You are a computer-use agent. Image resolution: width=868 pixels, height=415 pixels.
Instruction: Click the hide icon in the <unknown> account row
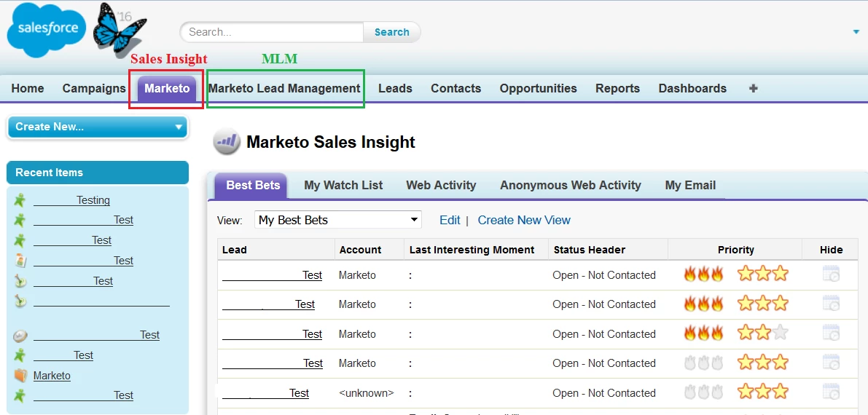click(830, 392)
